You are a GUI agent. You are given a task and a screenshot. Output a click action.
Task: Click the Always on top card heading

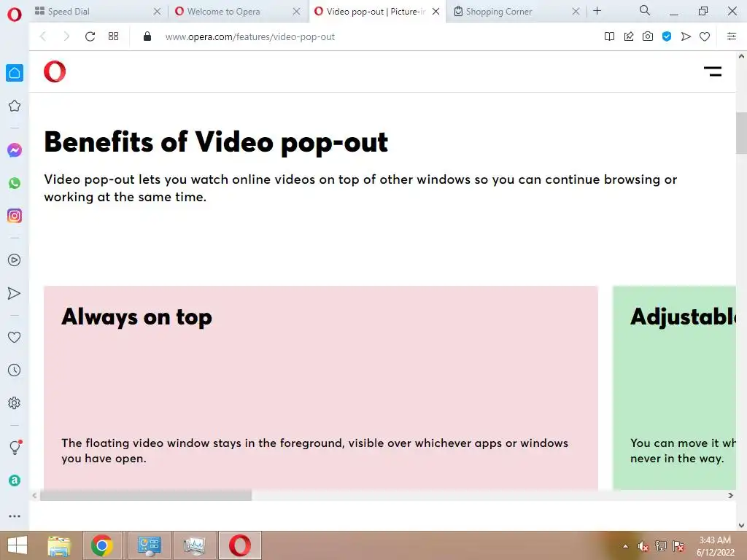(x=136, y=318)
